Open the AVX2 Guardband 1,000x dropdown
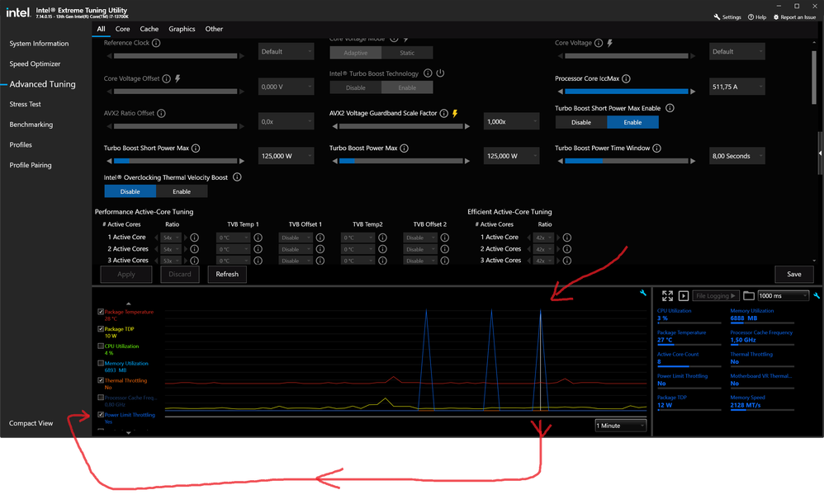Image resolution: width=824 pixels, height=504 pixels. pyautogui.click(x=511, y=121)
